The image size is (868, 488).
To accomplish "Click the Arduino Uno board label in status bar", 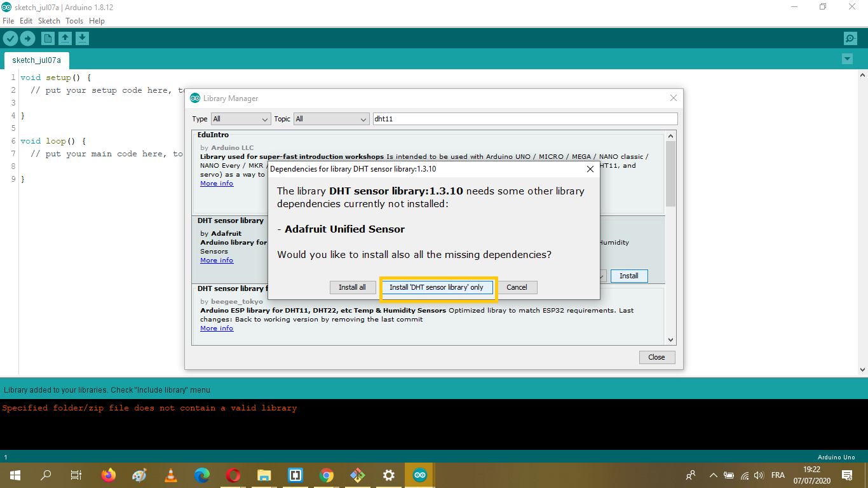I will pos(836,457).
